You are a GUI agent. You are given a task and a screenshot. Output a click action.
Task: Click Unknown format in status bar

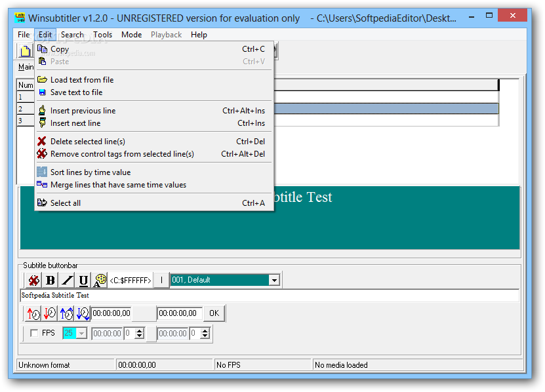[x=44, y=365]
